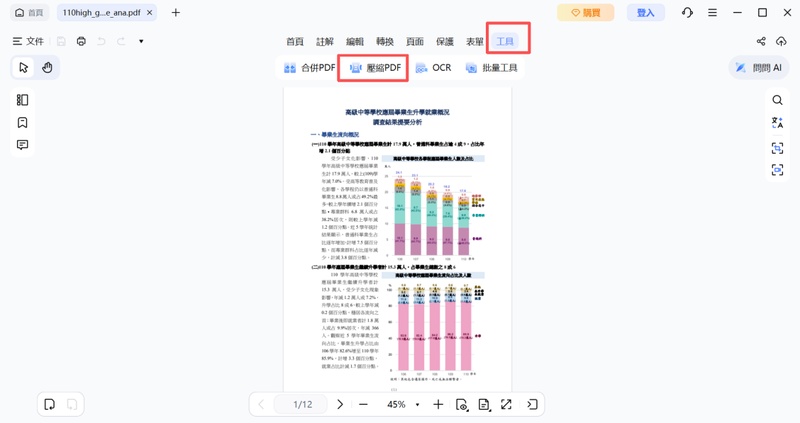Expand the quick access toolbar dropdown
Image resolution: width=800 pixels, height=423 pixels.
click(141, 41)
